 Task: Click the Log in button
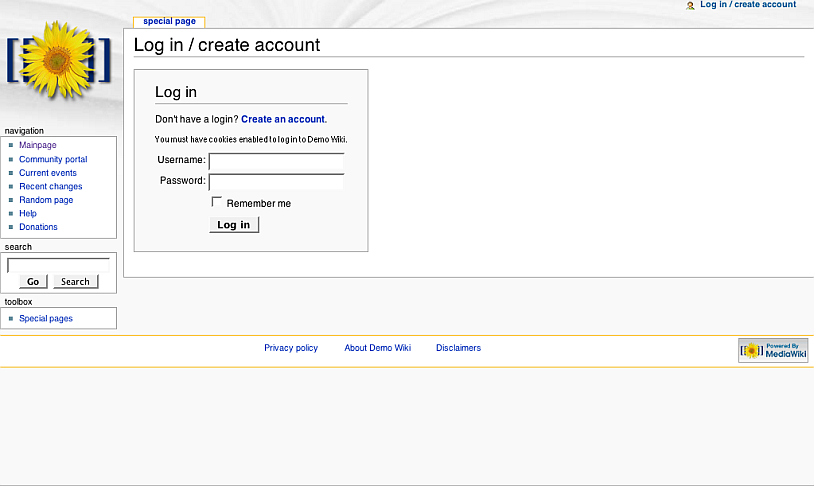pos(234,225)
